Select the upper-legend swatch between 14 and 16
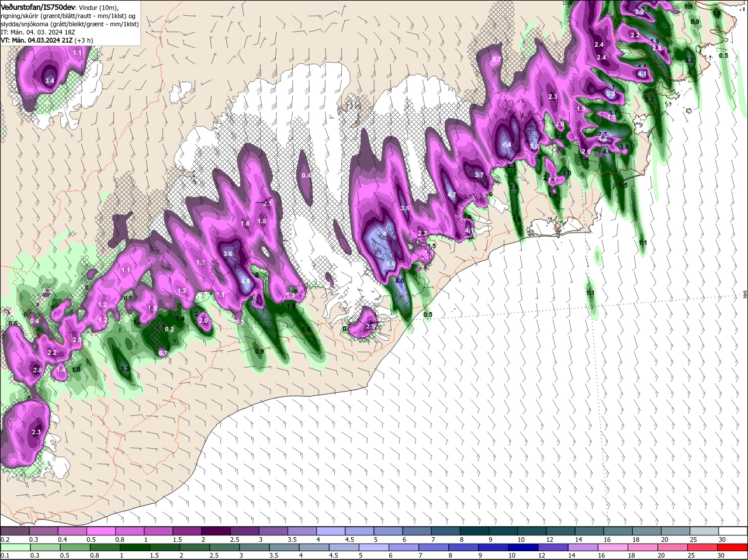 591,531
